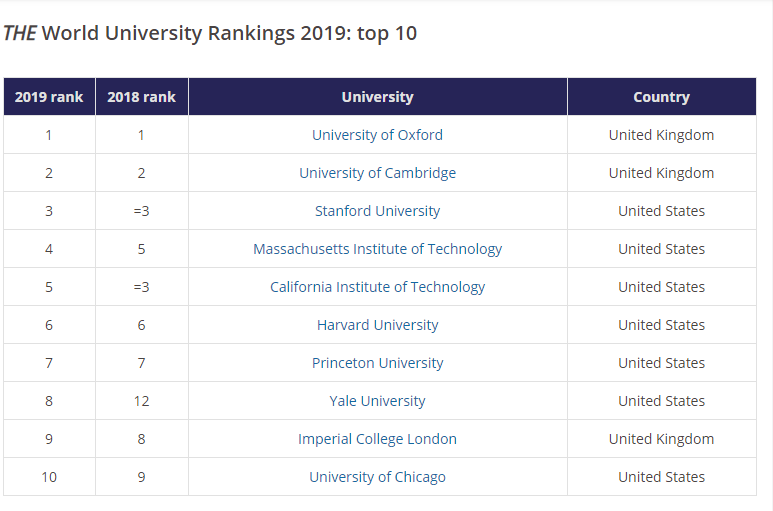Click the University column header
This screenshot has width=773, height=511.
(377, 97)
